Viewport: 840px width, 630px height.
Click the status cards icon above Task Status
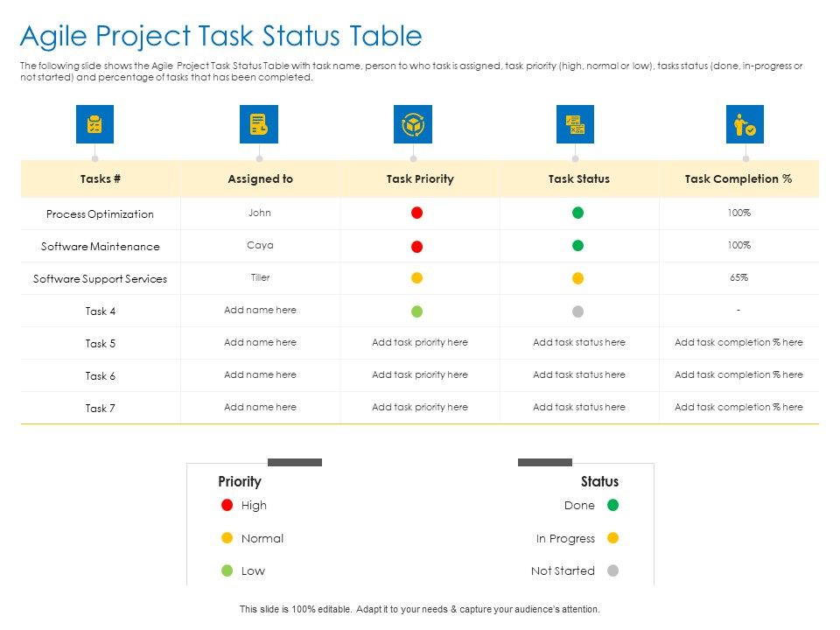pyautogui.click(x=576, y=124)
